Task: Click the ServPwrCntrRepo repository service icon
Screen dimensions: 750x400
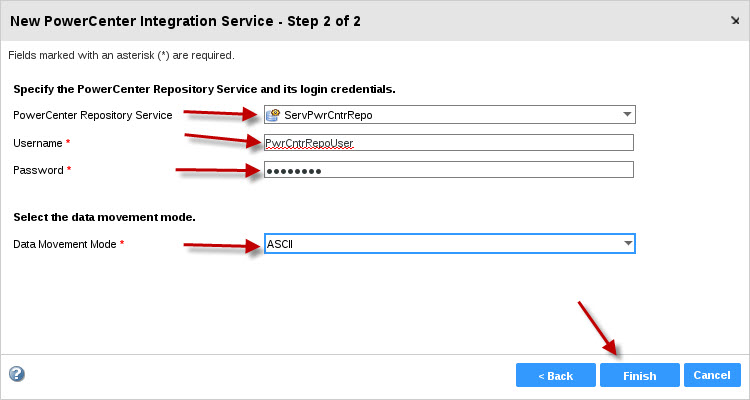Action: [x=273, y=115]
